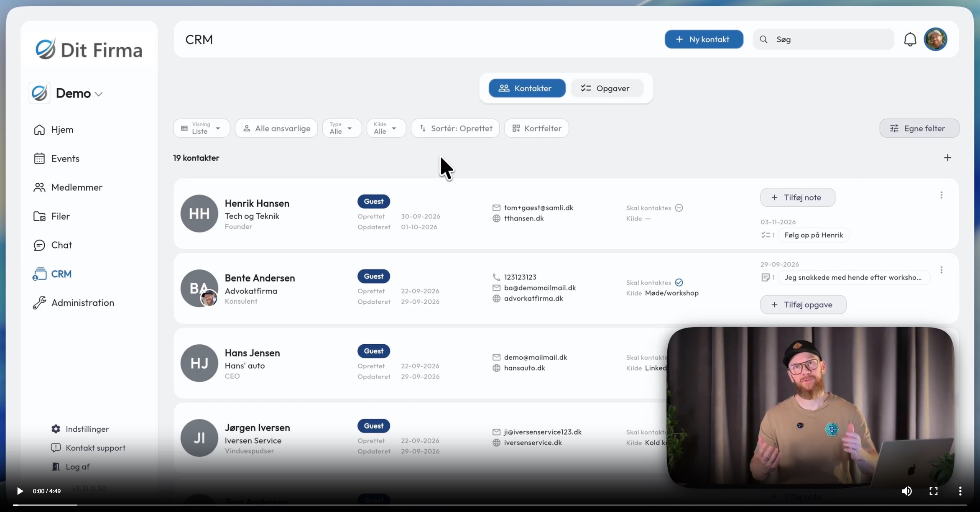Go to Hjem in sidebar
Viewport: 980px width, 512px height.
(54, 130)
